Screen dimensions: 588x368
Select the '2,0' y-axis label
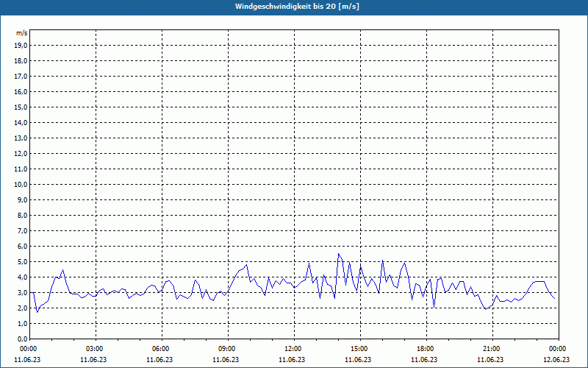pyautogui.click(x=22, y=308)
